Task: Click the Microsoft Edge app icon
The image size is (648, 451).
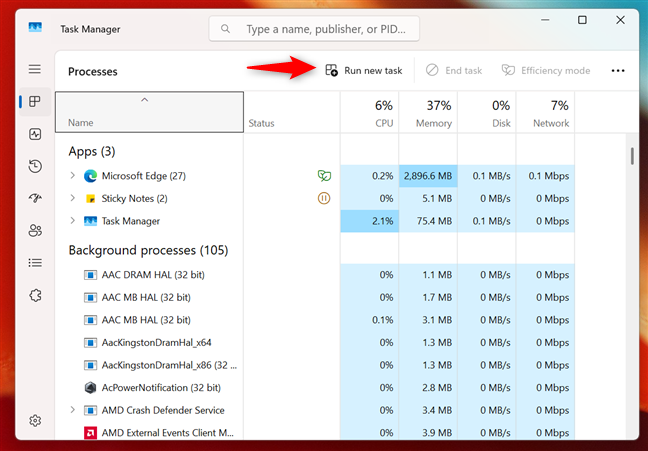Action: [x=90, y=176]
